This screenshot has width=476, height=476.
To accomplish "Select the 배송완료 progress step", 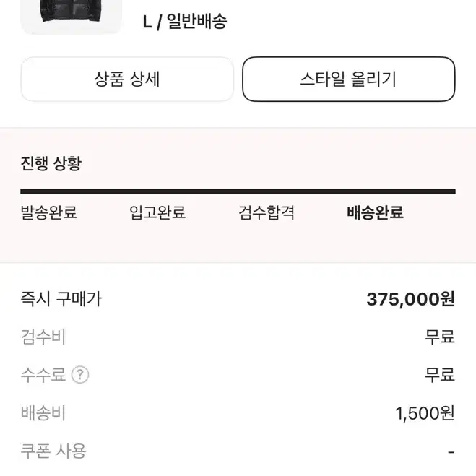I will tap(375, 212).
